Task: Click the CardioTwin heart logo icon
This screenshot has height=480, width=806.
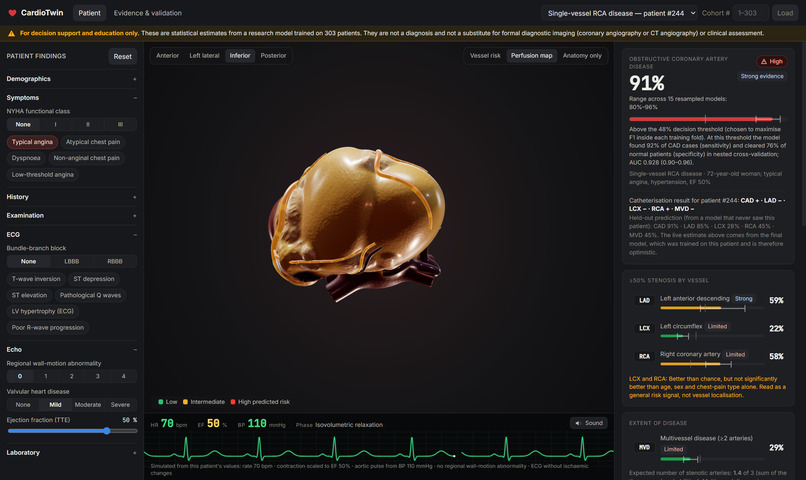Action: [x=12, y=13]
